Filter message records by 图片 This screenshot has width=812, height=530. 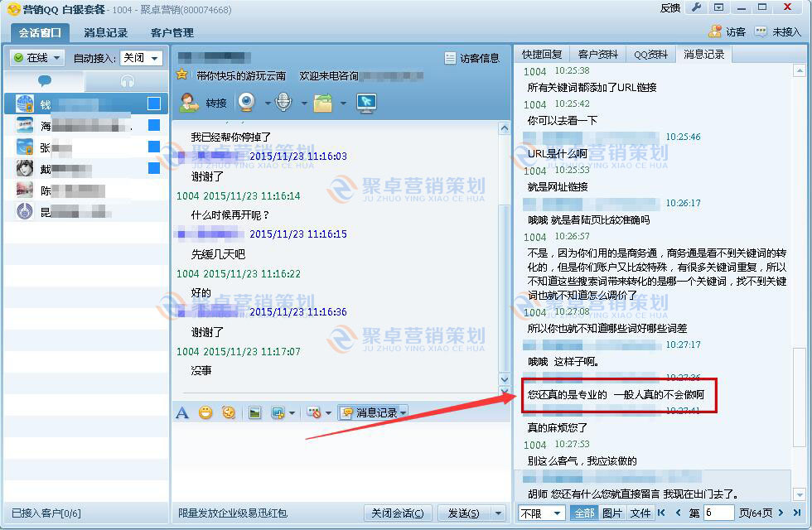[x=611, y=513]
